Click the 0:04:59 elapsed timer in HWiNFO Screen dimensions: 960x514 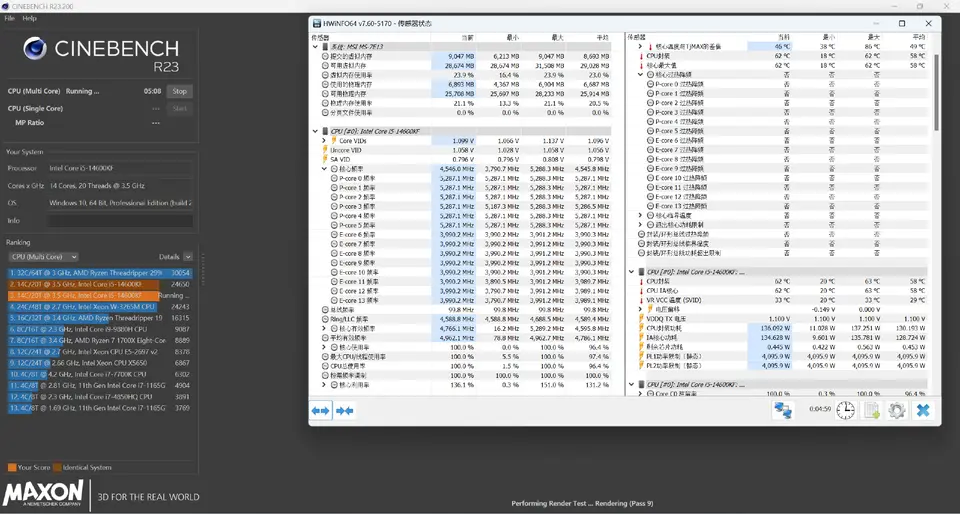point(819,409)
